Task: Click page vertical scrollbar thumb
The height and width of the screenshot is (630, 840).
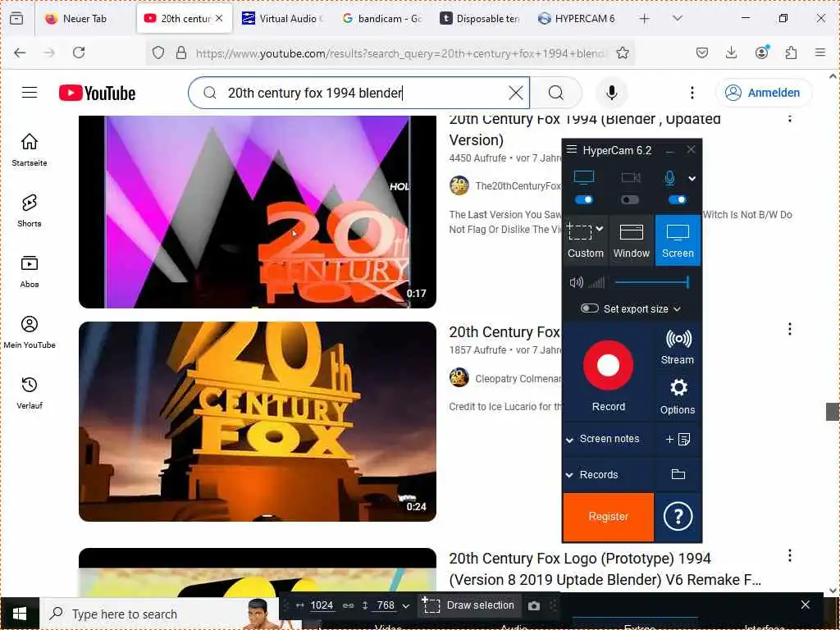Action: 832,412
